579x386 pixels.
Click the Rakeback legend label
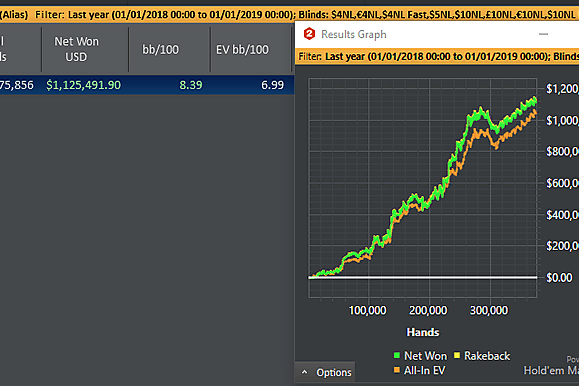pyautogui.click(x=487, y=356)
